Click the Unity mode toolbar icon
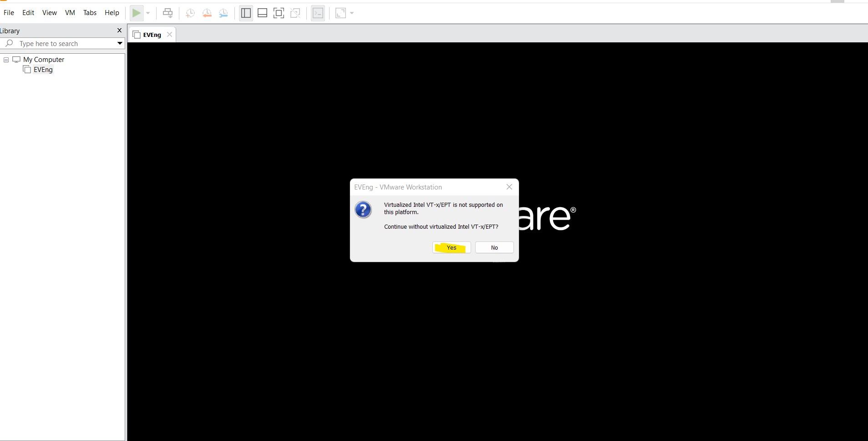The height and width of the screenshot is (441, 868). (295, 13)
